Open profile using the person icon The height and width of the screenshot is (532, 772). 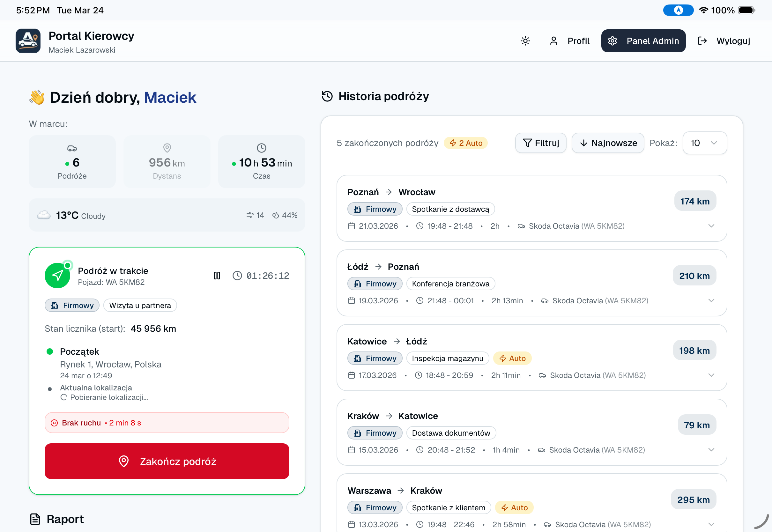click(x=554, y=41)
